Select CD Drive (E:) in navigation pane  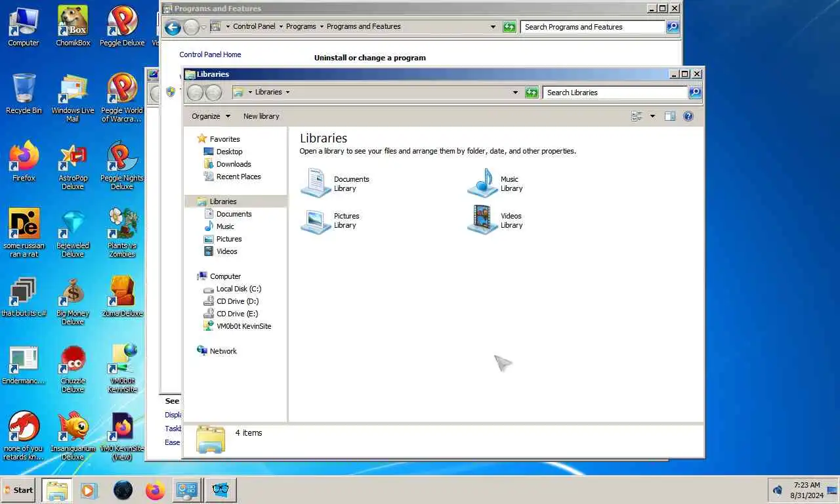click(238, 314)
